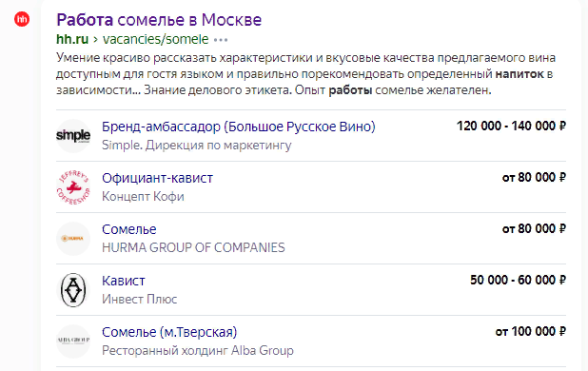This screenshot has height=371, width=588.
Task: Open the Официант-кавист vacancy
Action: [x=158, y=178]
